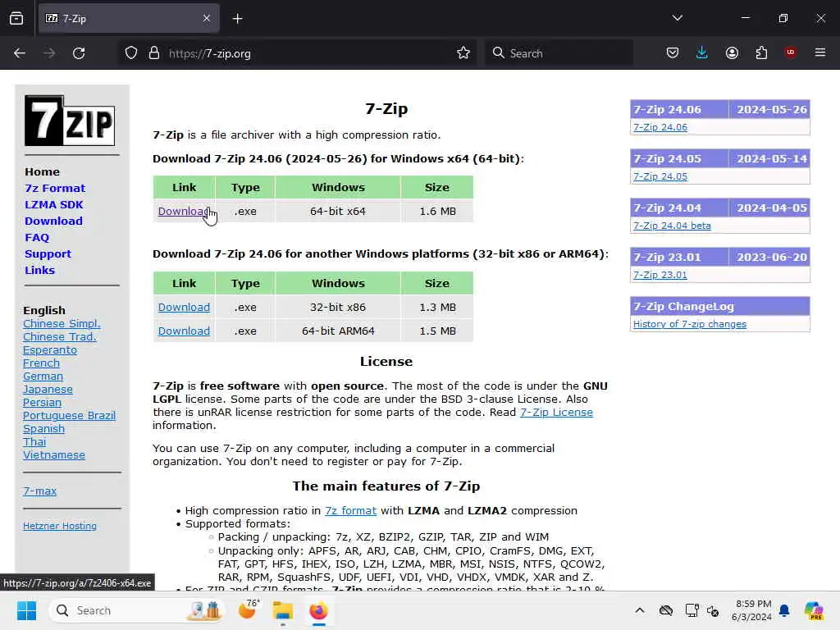The image size is (840, 630).
Task: Click the Firefox back arrow button
Action: (20, 53)
